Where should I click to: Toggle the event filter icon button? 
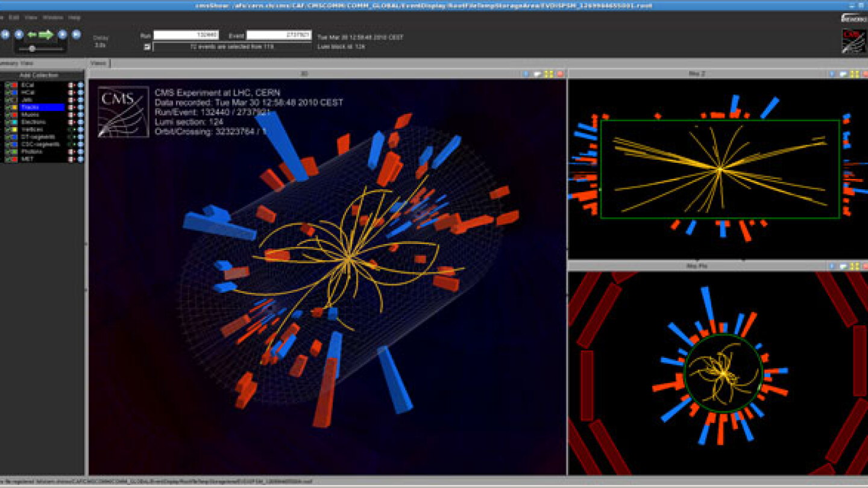(147, 46)
